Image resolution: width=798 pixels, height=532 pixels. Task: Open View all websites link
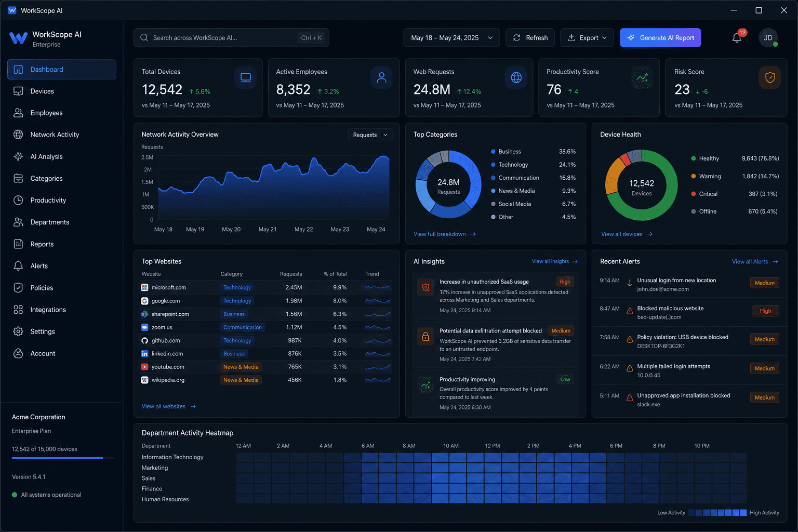click(x=169, y=407)
